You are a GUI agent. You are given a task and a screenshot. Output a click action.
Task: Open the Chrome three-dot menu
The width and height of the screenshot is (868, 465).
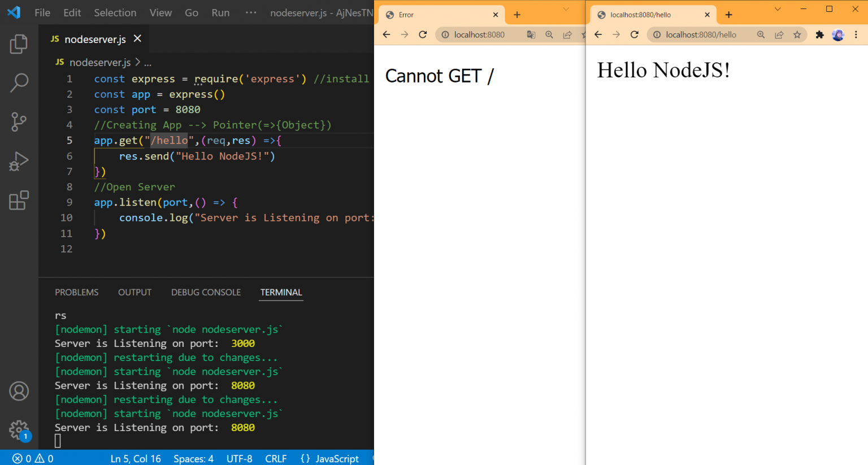[856, 35]
